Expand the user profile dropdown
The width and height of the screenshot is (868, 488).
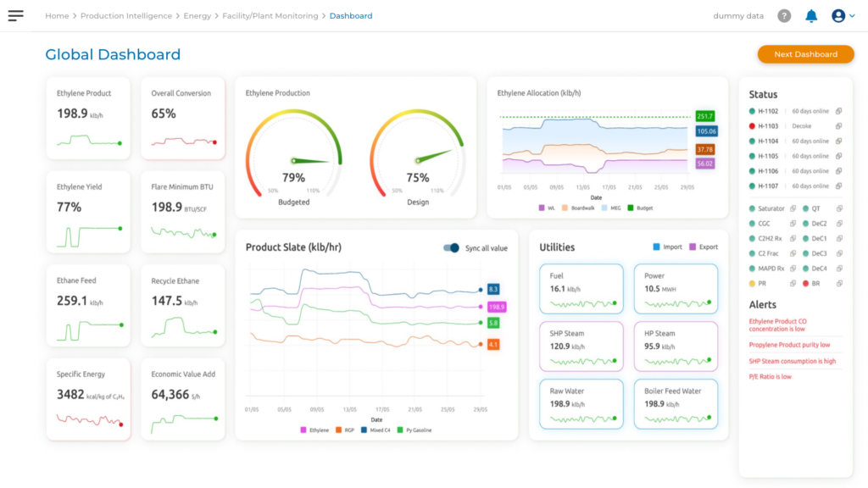(x=843, y=16)
